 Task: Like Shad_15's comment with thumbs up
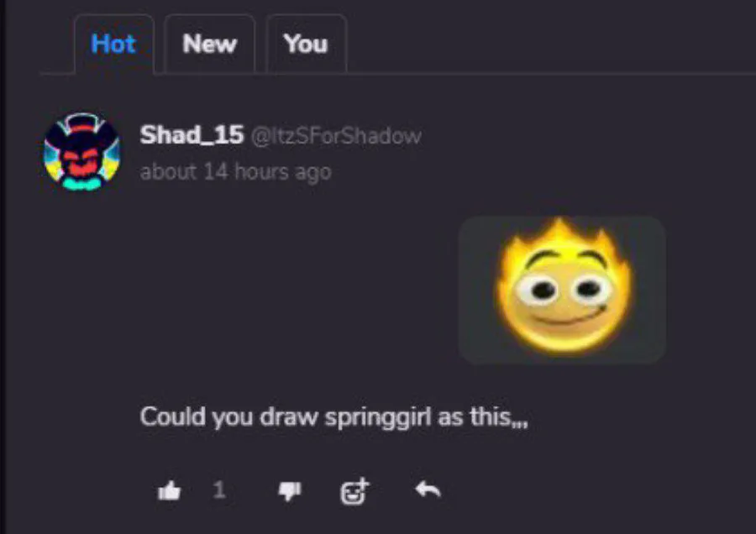(x=169, y=491)
